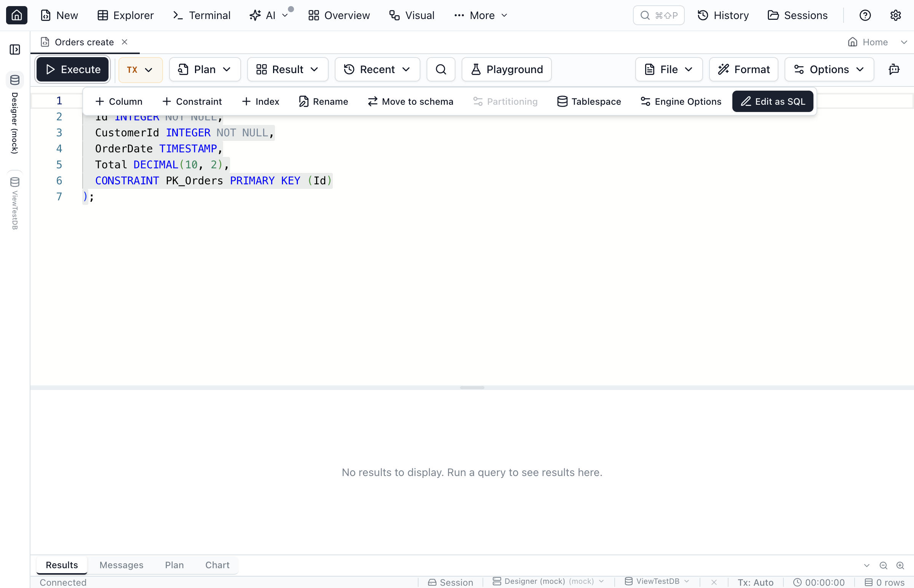Switch to the Results tab
Image resolution: width=914 pixels, height=588 pixels.
[62, 565]
